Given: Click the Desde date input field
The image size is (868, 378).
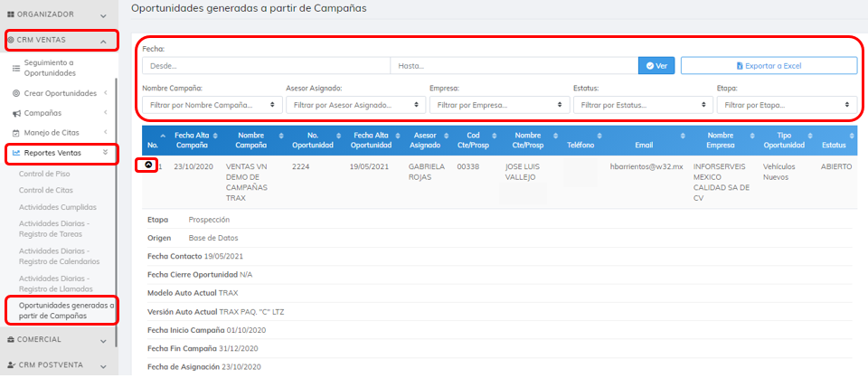Looking at the screenshot, I should [x=266, y=66].
